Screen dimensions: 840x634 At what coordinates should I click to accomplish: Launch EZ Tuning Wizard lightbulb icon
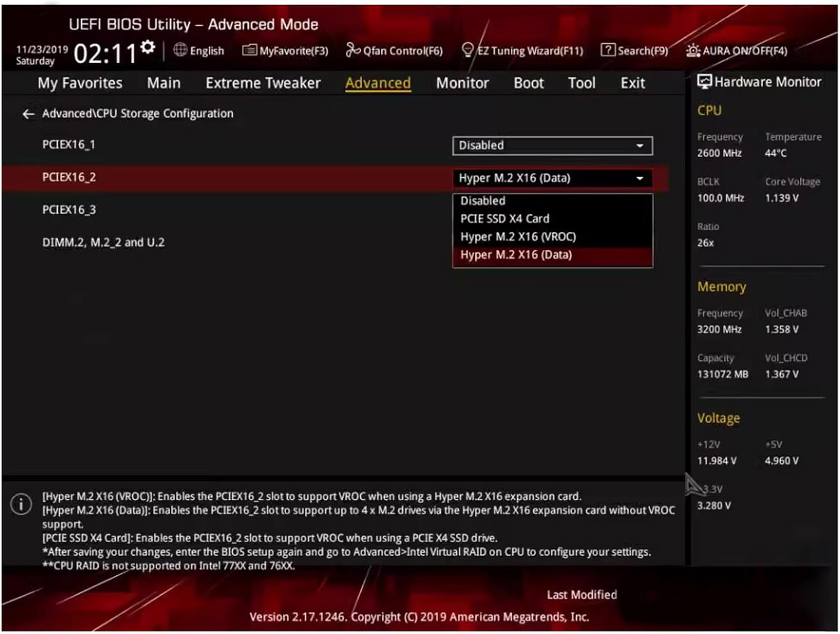point(468,50)
